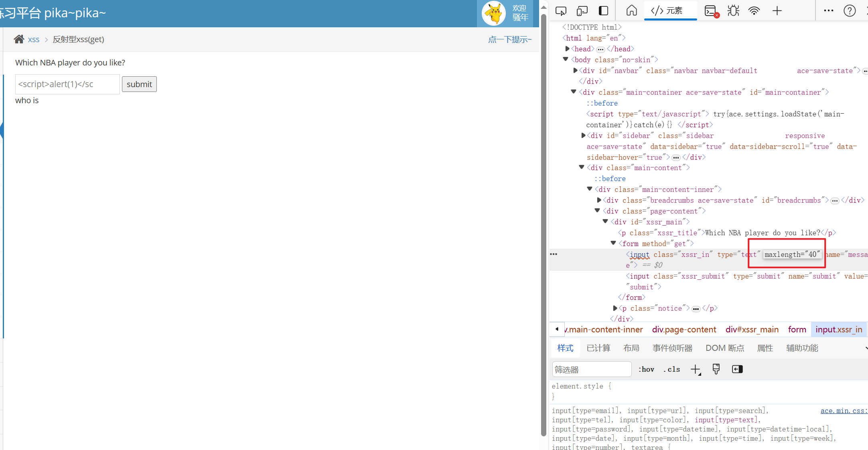Toggle device emulation mode icon
Image resolution: width=868 pixels, height=450 pixels.
pos(582,11)
